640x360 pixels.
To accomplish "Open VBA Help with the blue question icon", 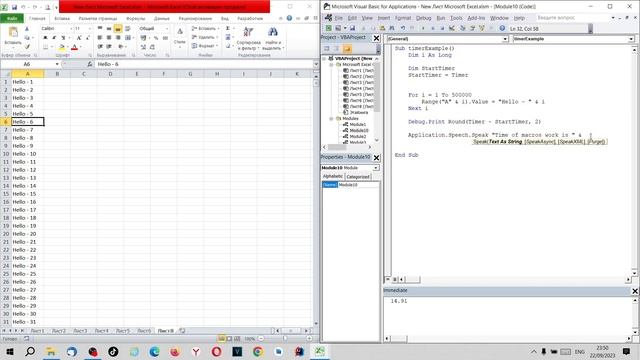I will [x=502, y=28].
